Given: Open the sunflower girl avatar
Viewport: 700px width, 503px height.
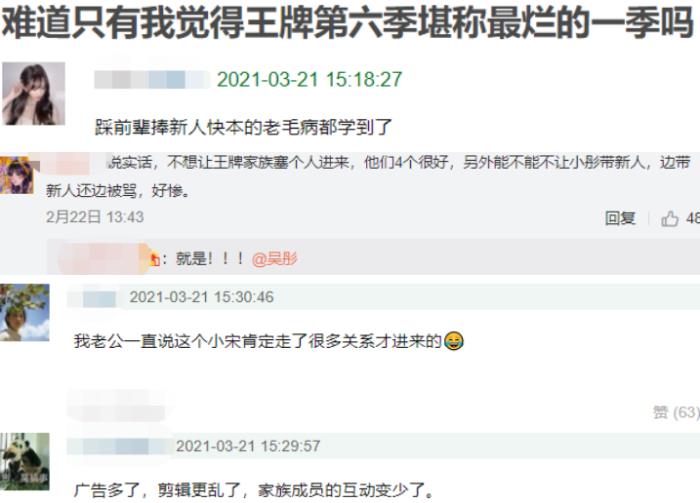Looking at the screenshot, I should (x=25, y=312).
